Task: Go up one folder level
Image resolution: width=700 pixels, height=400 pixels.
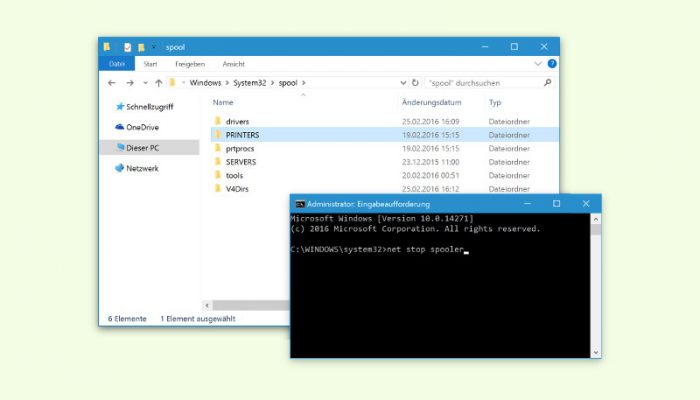Action: pyautogui.click(x=158, y=83)
